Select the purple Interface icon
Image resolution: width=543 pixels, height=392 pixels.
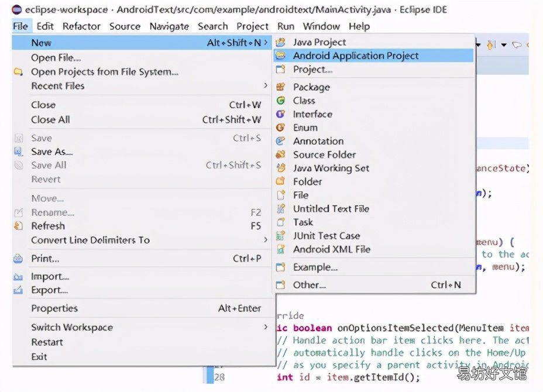[280, 114]
